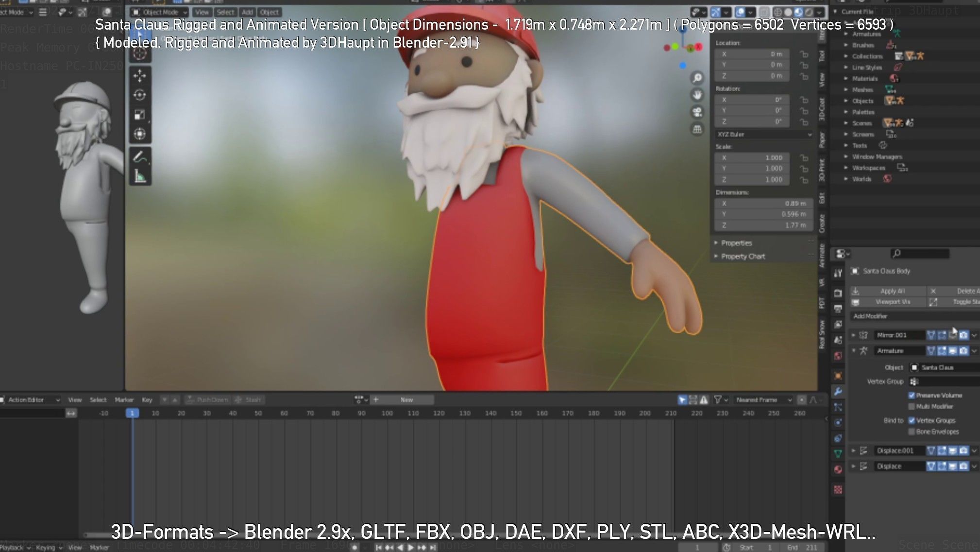
Task: Open the Scene properties icon
Action: (x=838, y=340)
